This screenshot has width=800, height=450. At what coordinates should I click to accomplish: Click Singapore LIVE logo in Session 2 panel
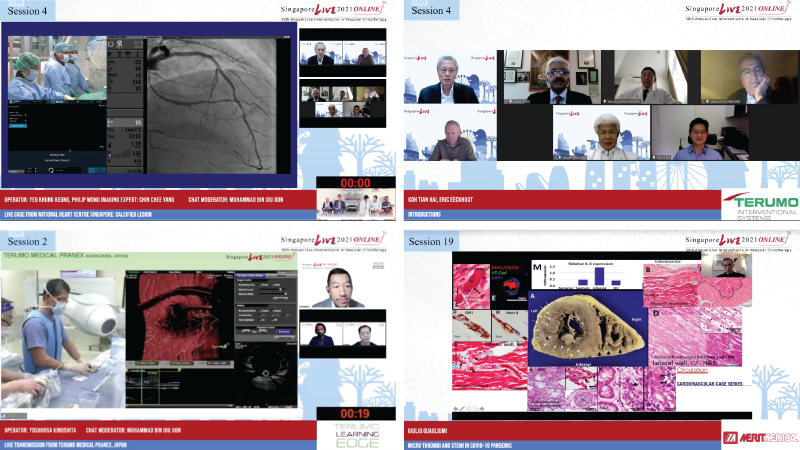(334, 240)
